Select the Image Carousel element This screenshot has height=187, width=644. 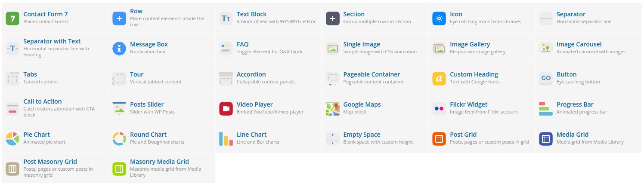(x=588, y=48)
